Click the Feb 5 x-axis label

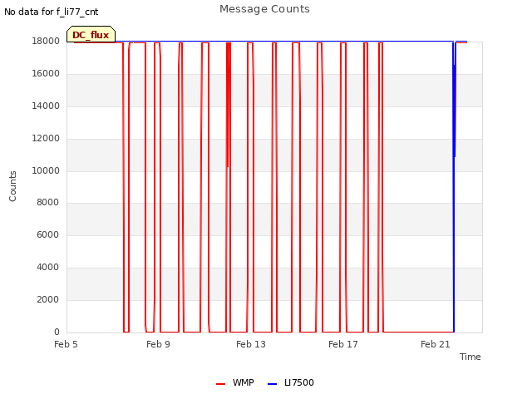(x=66, y=344)
